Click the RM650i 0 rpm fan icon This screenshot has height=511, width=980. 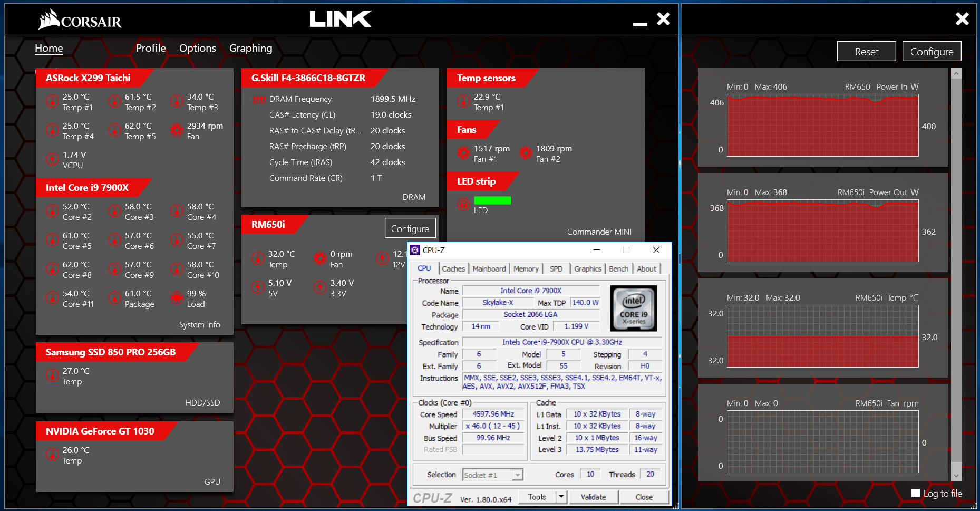coord(320,258)
